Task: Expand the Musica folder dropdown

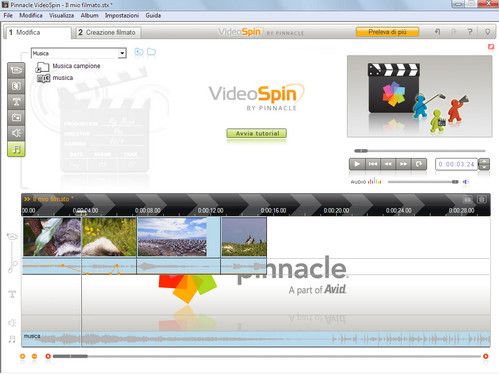Action: tap(122, 53)
